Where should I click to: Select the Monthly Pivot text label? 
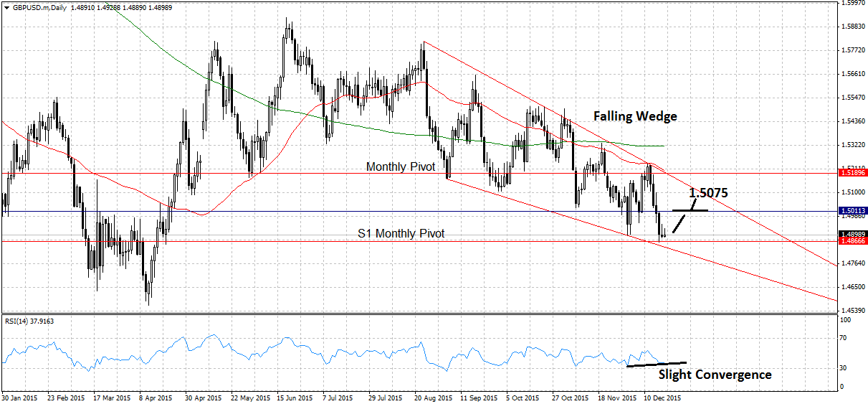401,166
